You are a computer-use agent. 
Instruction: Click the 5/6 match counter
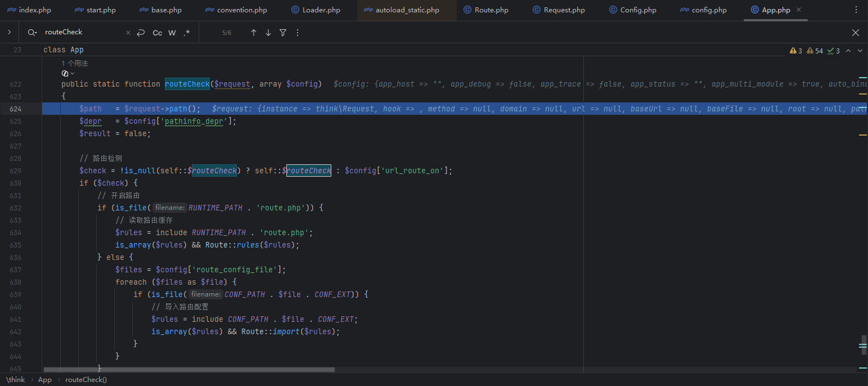[x=227, y=33]
